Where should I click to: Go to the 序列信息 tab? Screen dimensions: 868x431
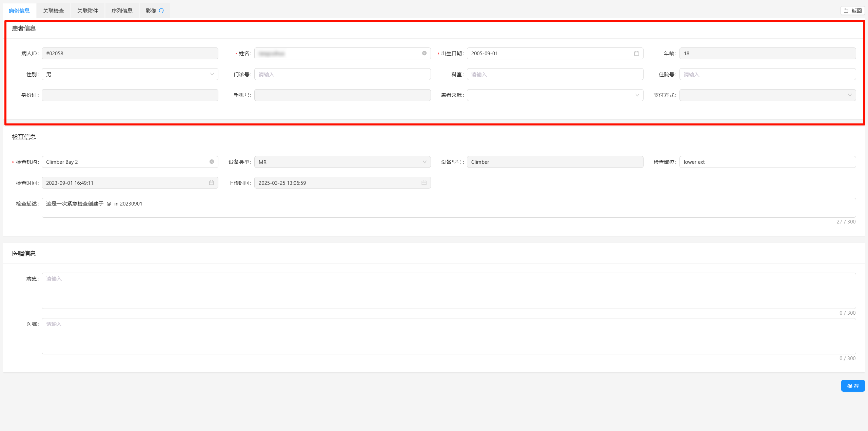click(x=122, y=11)
